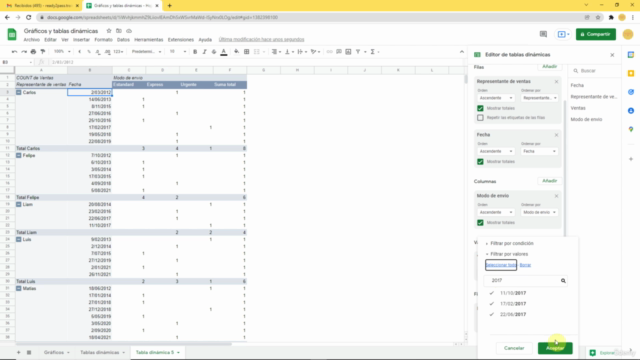The image size is (640, 360).
Task: Click the insert link icon
Action: 329,52
